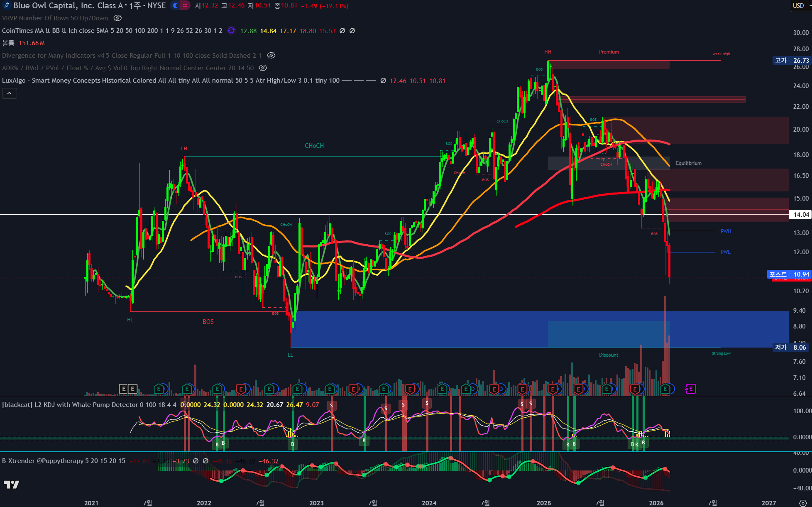The width and height of the screenshot is (812, 507).
Task: Click the TradingView logo in bottom-left corner
Action: [11, 484]
